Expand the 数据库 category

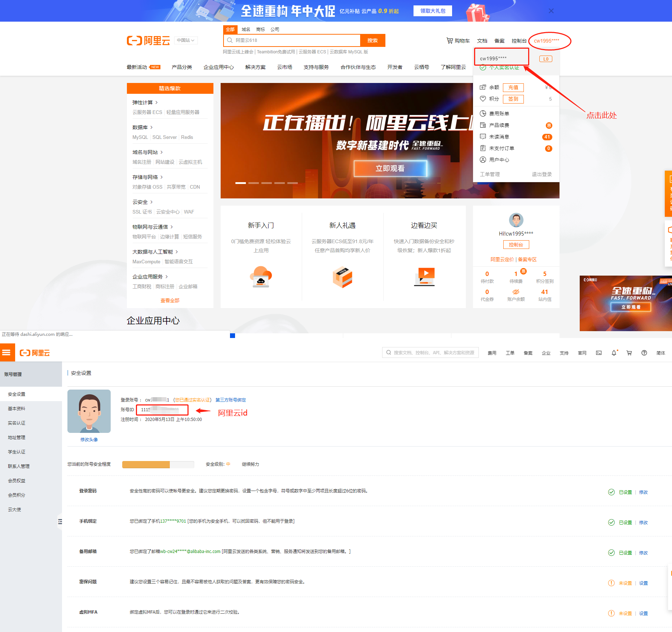142,127
